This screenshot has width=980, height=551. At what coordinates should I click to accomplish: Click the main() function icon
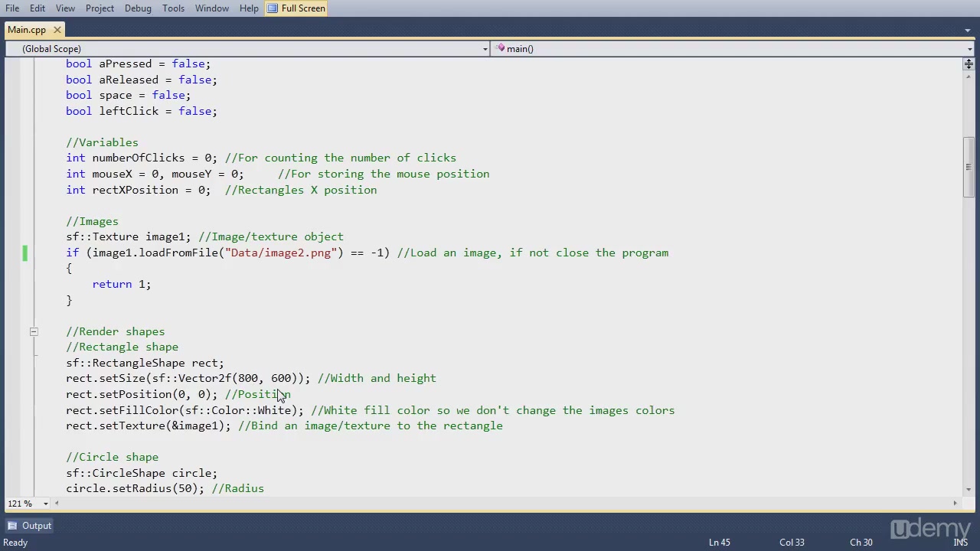[x=501, y=49]
